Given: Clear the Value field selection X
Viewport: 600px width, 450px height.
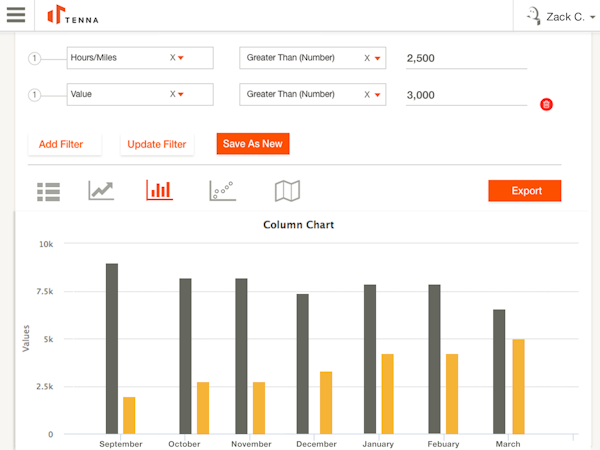Looking at the screenshot, I should [172, 94].
